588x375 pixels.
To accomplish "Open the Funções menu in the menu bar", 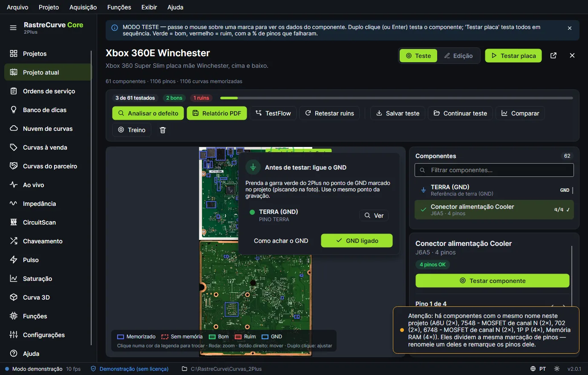I will click(x=119, y=7).
